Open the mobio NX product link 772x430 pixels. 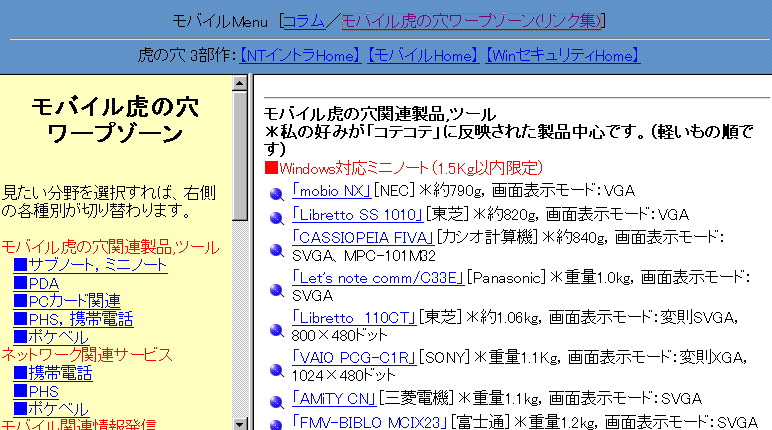[x=331, y=191]
